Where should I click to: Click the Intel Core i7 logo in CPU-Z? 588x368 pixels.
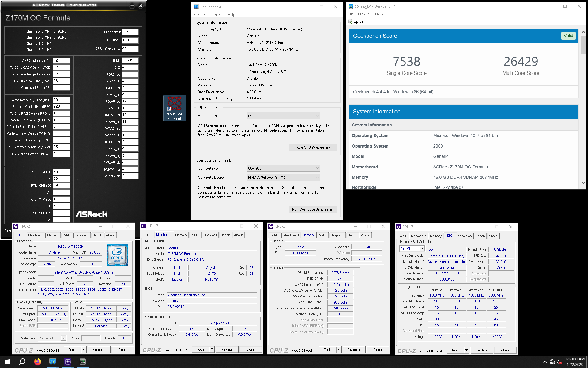[117, 255]
